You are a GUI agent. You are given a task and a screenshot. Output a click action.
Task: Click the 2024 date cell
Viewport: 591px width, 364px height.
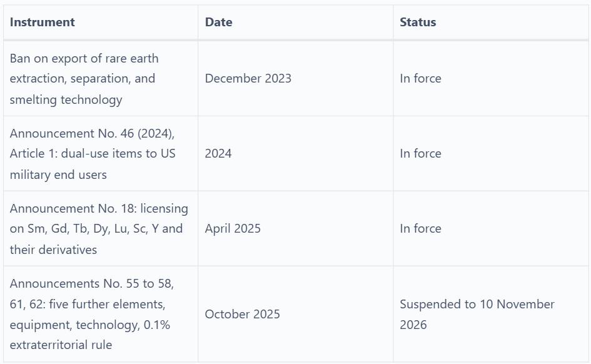pos(295,154)
